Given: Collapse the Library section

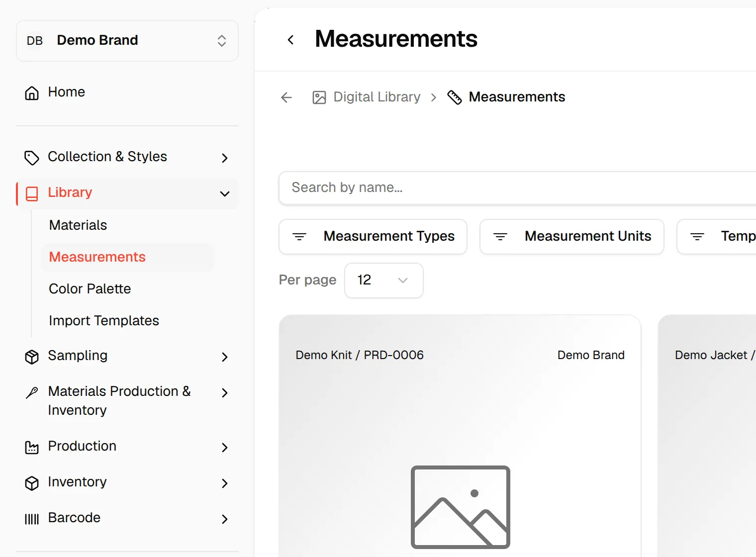Looking at the screenshot, I should point(225,193).
